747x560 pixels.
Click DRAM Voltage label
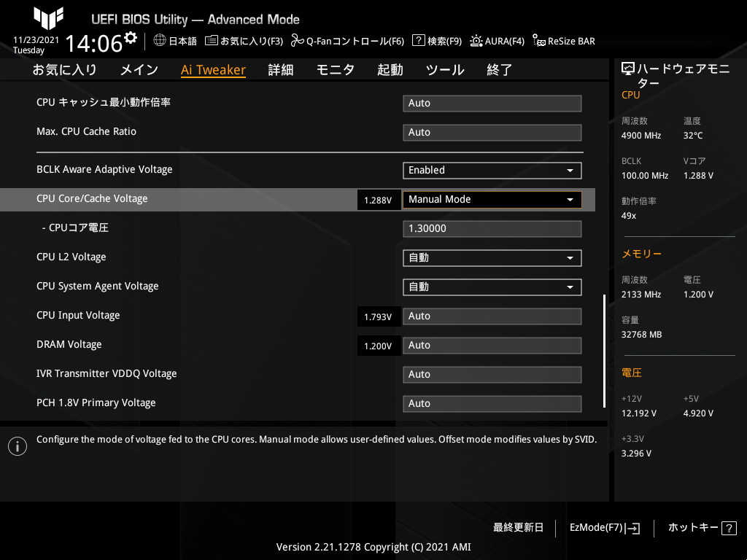(69, 344)
